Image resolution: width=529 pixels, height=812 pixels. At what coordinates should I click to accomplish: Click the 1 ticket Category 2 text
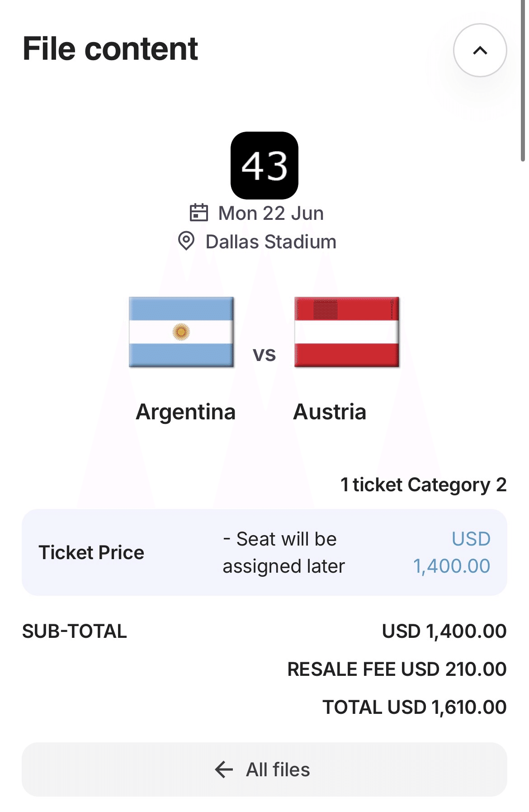tap(423, 484)
